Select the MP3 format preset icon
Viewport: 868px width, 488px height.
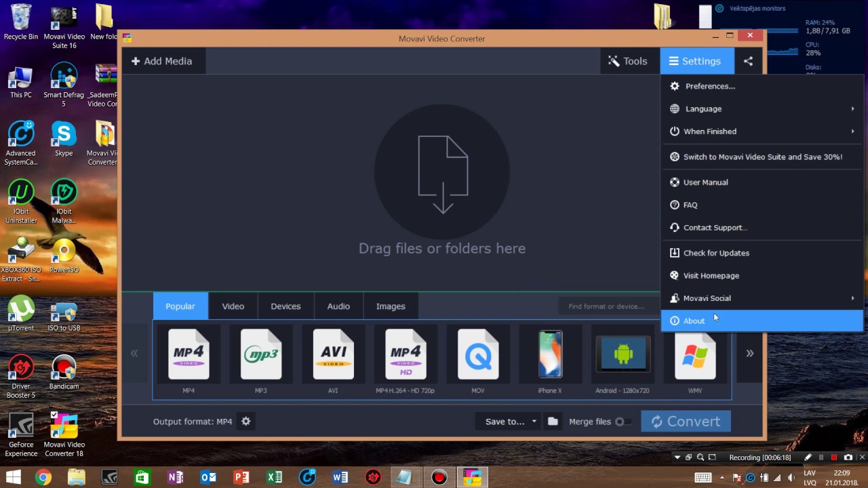(x=261, y=354)
